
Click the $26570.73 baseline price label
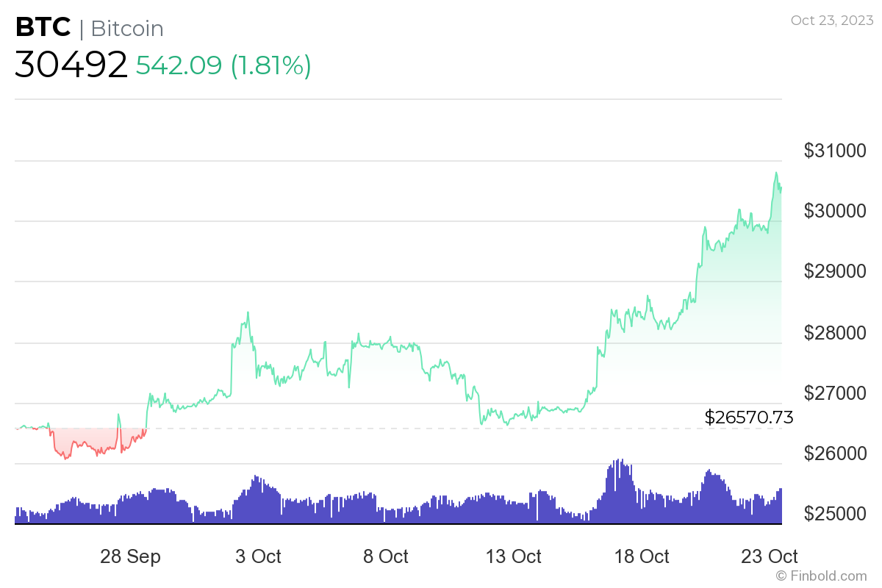click(x=749, y=417)
